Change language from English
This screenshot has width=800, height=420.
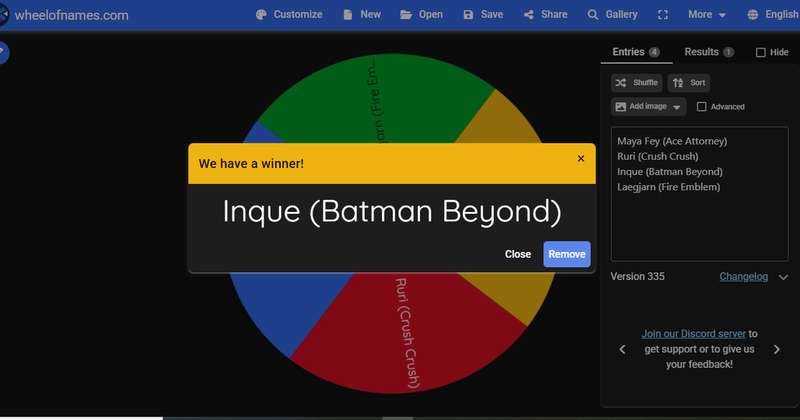point(773,14)
